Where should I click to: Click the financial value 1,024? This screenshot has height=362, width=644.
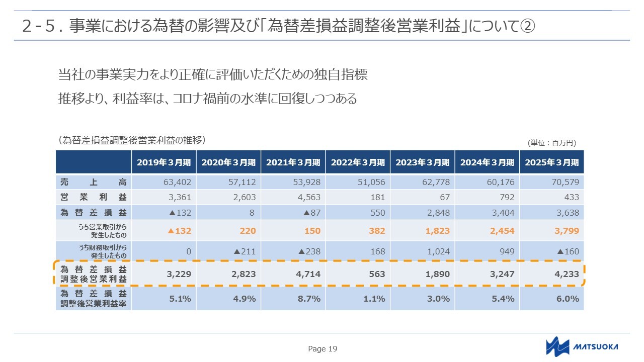coord(438,251)
